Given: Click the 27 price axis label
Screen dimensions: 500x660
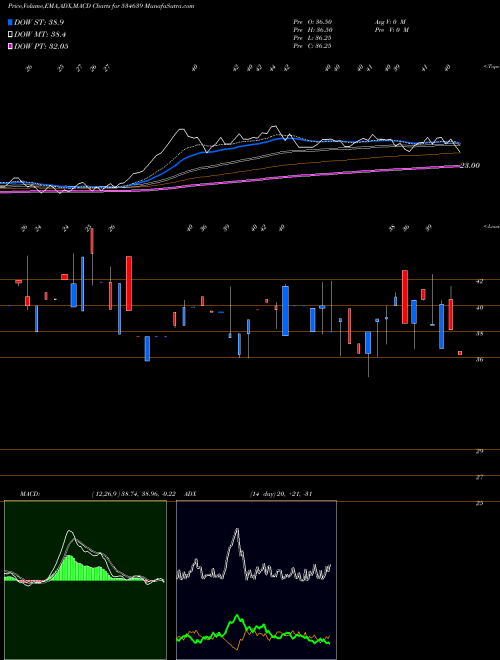Looking at the screenshot, I should [x=479, y=477].
